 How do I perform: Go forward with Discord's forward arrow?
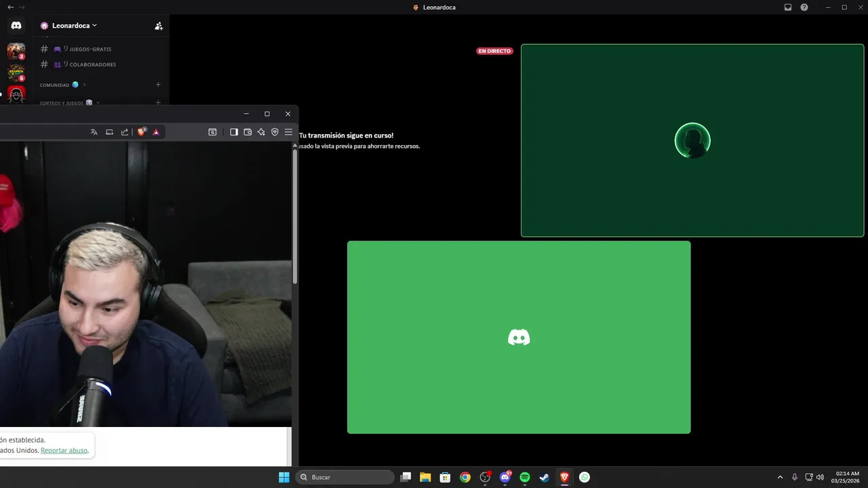click(x=22, y=7)
